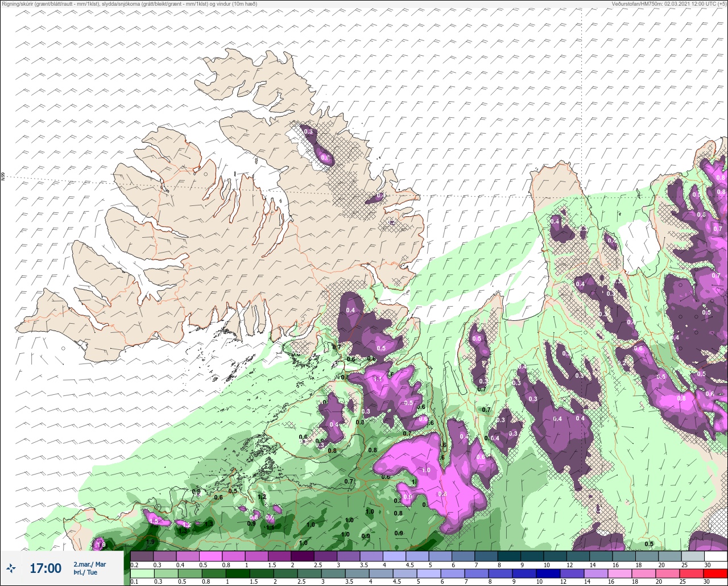Select upper legend swatch labeled 0.3
This screenshot has width=728, height=586.
[x=165, y=556]
